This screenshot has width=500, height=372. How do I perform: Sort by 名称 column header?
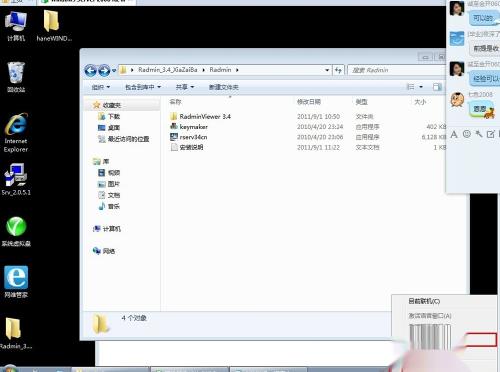pos(175,102)
